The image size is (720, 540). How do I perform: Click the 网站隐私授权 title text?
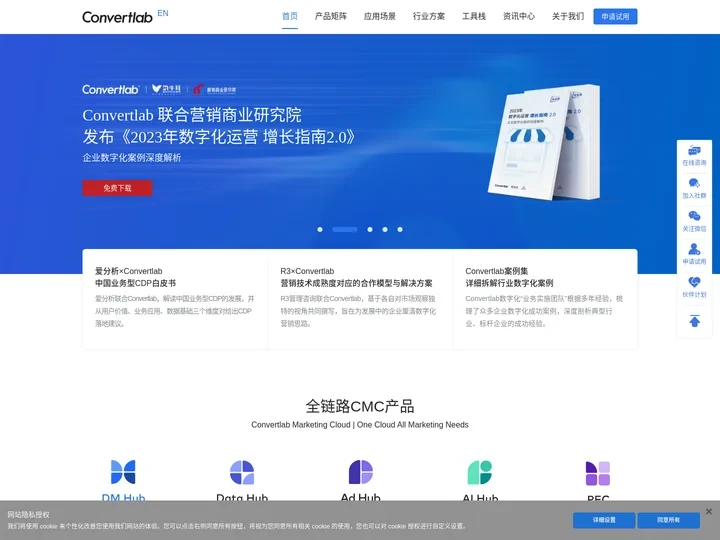click(28, 515)
